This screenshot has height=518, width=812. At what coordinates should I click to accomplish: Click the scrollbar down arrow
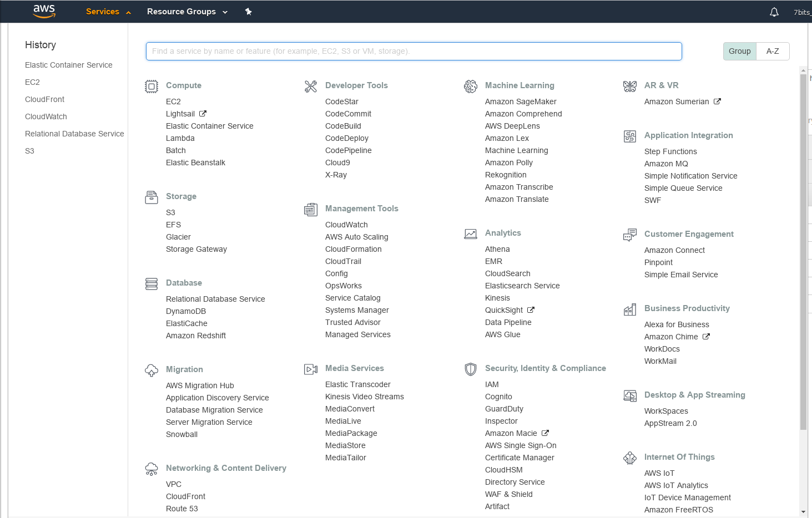(803, 512)
